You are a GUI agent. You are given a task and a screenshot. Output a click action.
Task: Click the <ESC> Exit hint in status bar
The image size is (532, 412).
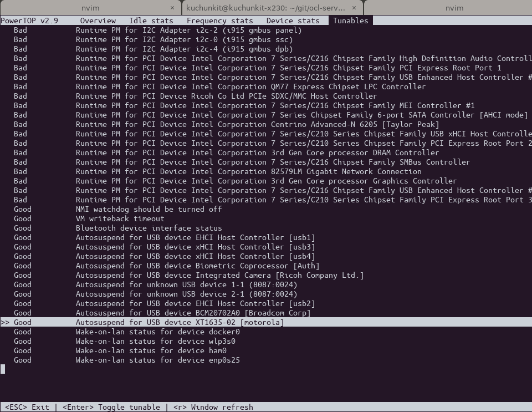pos(27,407)
